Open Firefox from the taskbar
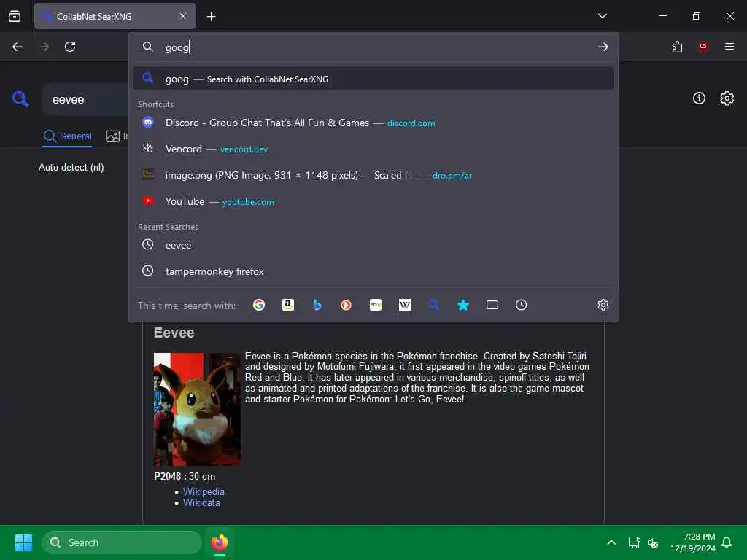This screenshot has width=747, height=560. coord(220,542)
